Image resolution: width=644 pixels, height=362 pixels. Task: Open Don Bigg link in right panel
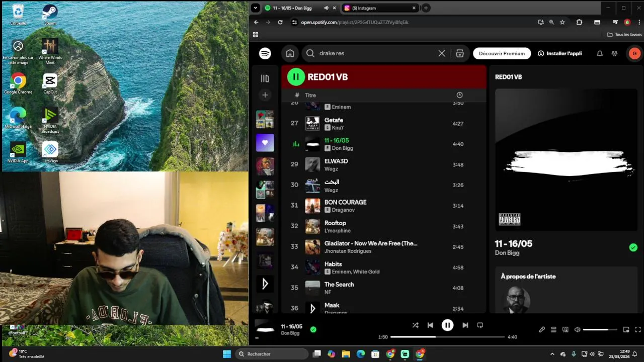tap(507, 253)
